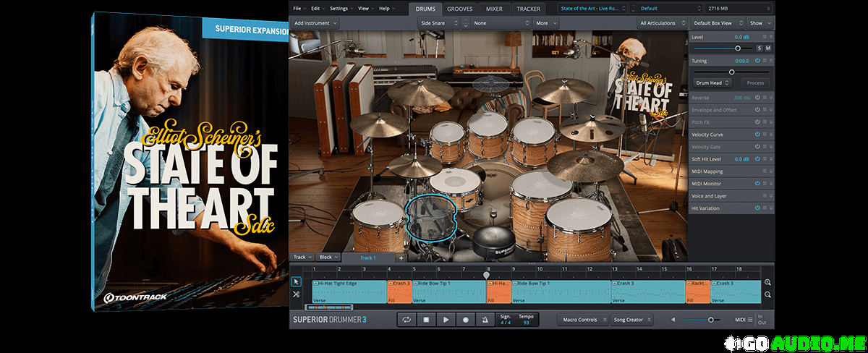Select the scissors cut tool
This screenshot has height=353, width=868.
click(296, 294)
